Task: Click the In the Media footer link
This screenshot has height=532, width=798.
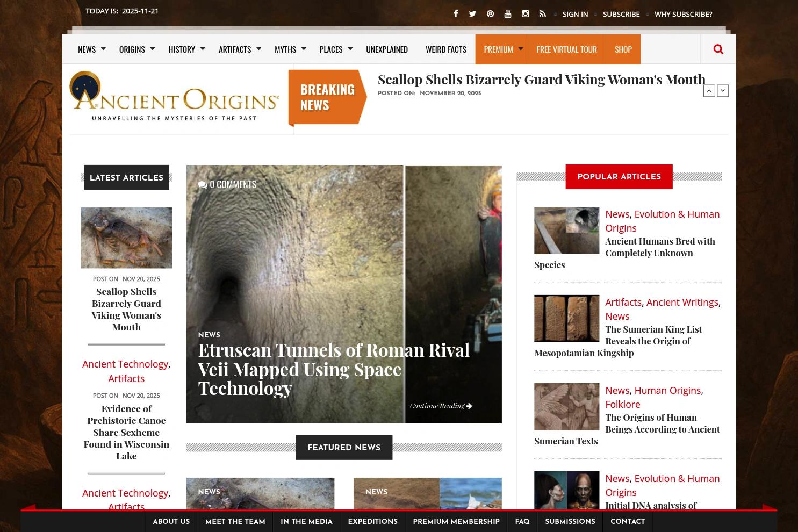Action: click(x=306, y=522)
